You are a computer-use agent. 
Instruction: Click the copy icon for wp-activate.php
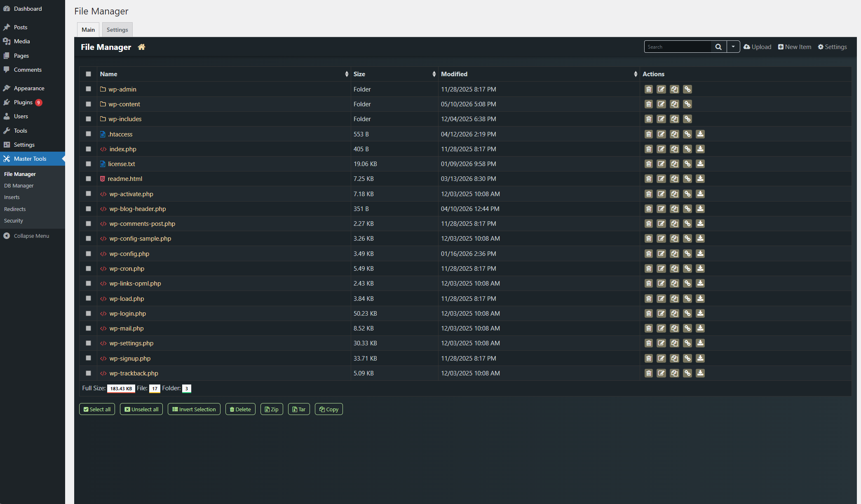675,194
